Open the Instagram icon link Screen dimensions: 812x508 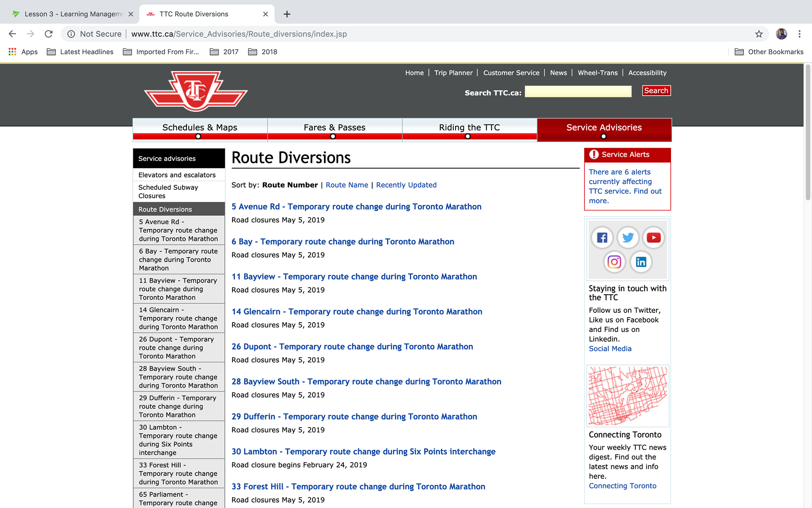pos(614,262)
